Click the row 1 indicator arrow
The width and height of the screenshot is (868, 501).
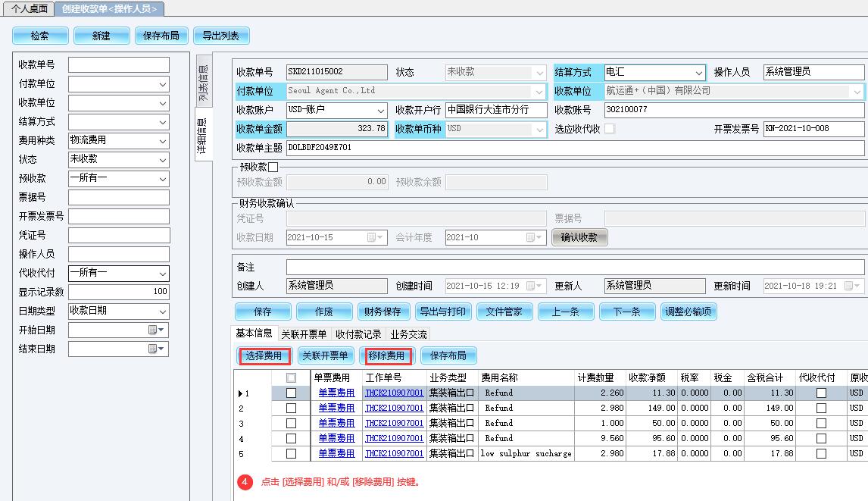pyautogui.click(x=241, y=393)
